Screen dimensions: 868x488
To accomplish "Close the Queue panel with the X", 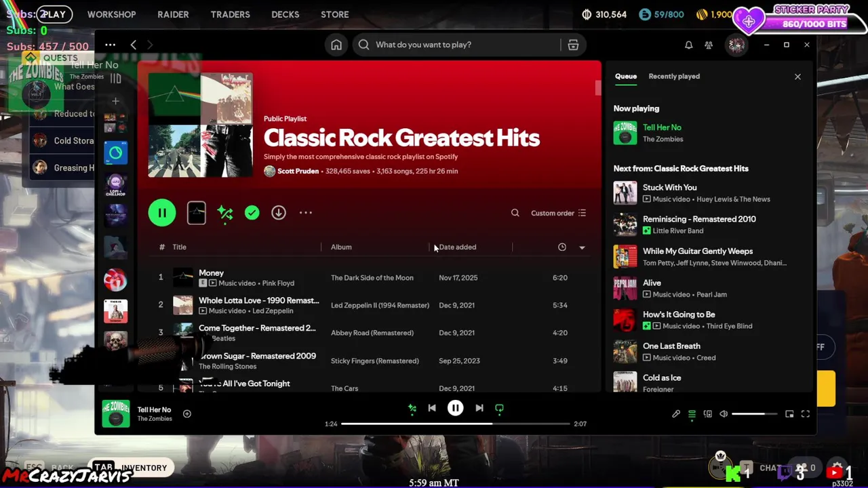I will (x=797, y=77).
